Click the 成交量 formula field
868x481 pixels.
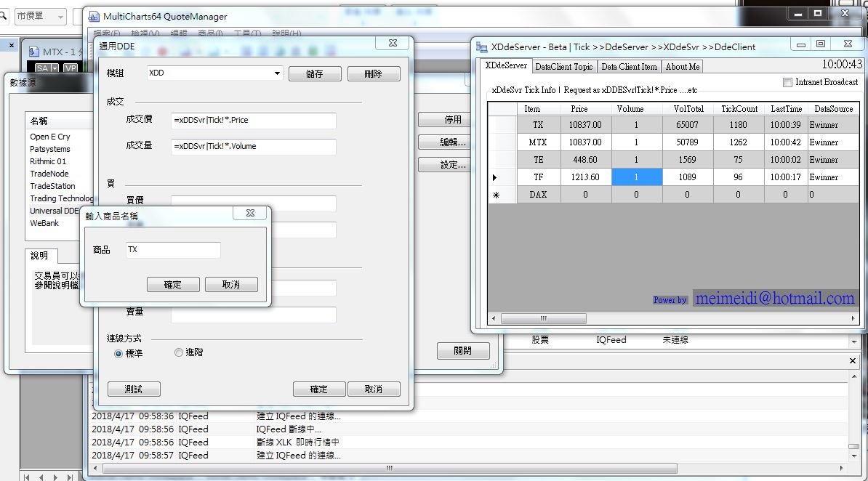[254, 147]
